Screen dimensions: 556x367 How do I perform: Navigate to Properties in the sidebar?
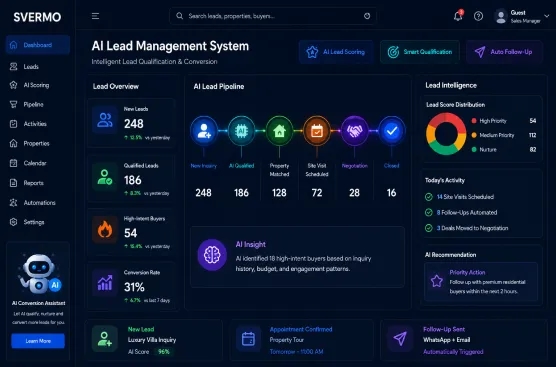click(38, 144)
